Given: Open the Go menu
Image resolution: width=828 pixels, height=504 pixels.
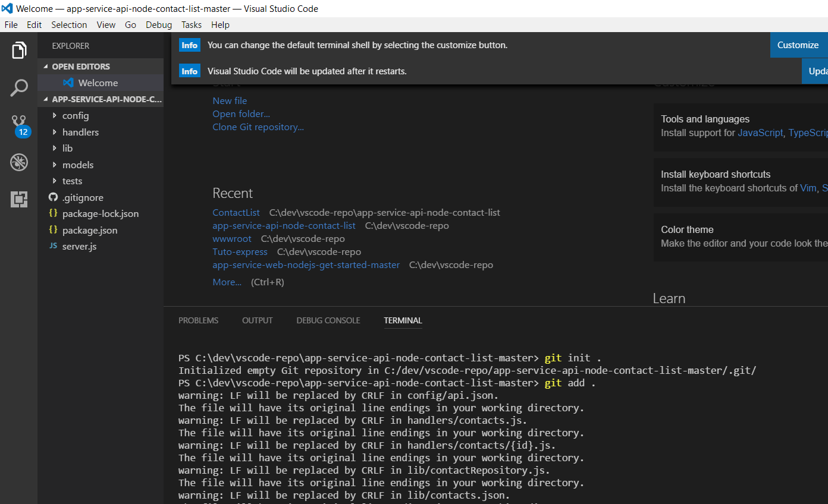Looking at the screenshot, I should click(131, 24).
